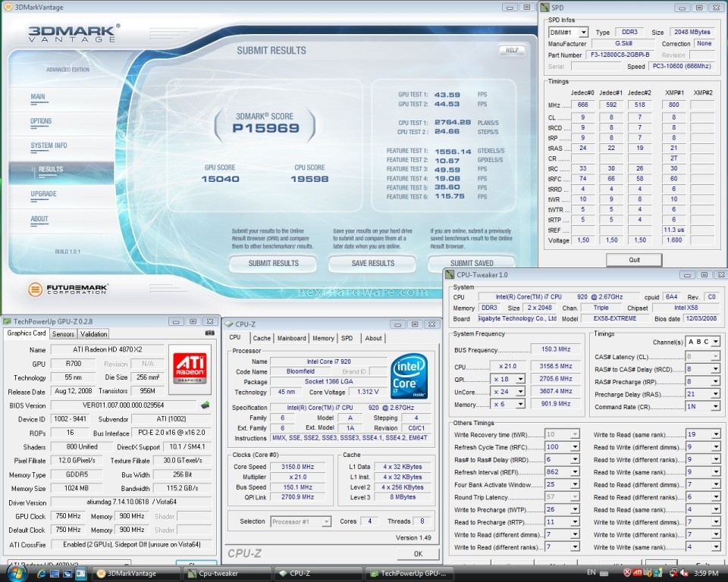The image size is (728, 582).
Task: Open OPTIONS in the 3DMark Vantage sidebar
Action: 41,121
